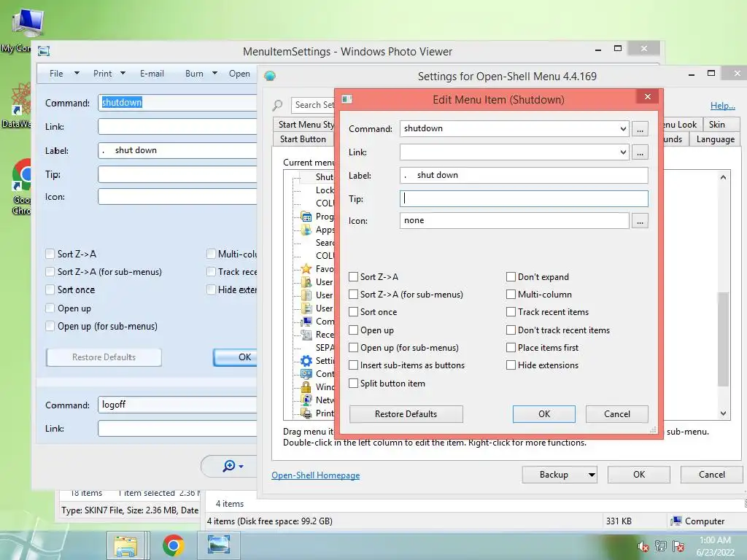Tick the Don't expand checkbox
Viewport: 747px width, 560px height.
click(x=511, y=276)
